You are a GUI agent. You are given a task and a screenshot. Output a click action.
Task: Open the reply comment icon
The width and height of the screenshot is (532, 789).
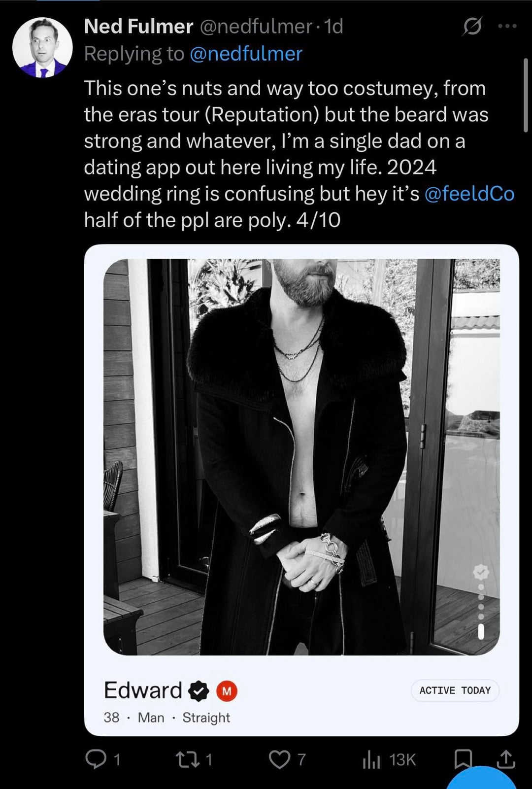click(96, 759)
